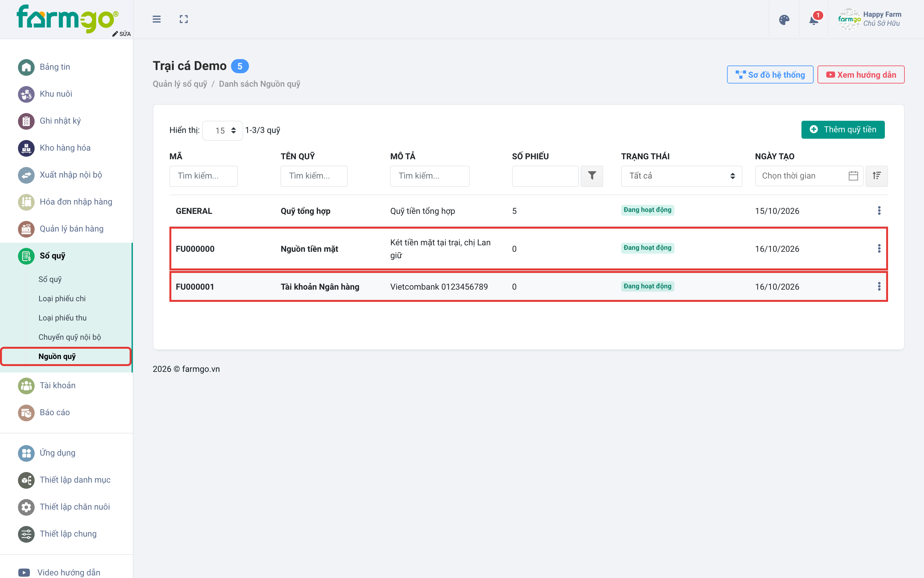The width and height of the screenshot is (924, 578).
Task: Collapse the Sổ quỹ sidebar section
Action: tap(66, 256)
